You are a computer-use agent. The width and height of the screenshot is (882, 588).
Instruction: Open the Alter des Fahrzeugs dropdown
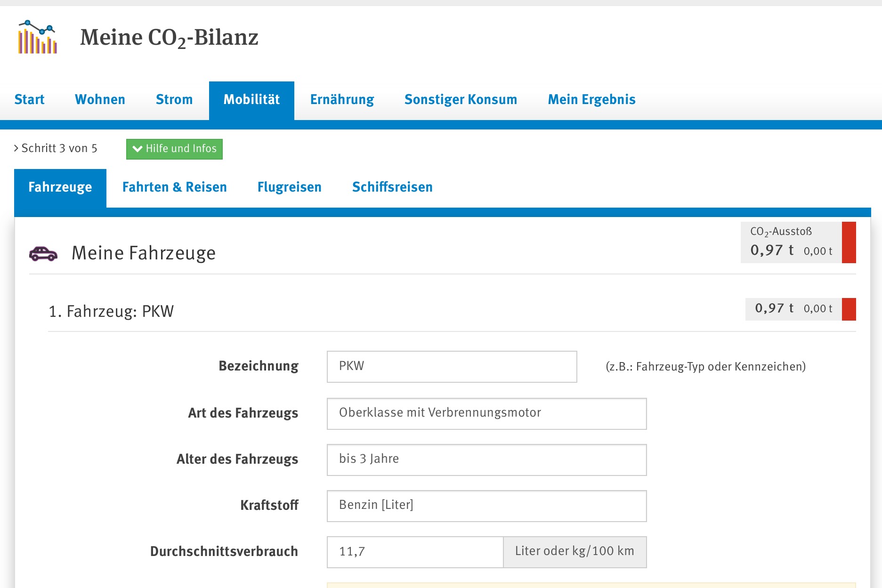pyautogui.click(x=486, y=459)
